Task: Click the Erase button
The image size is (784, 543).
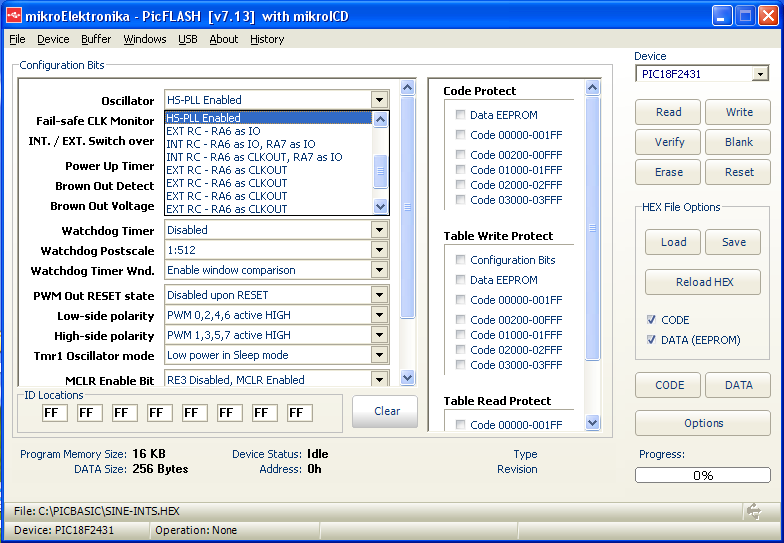Action: tap(669, 172)
